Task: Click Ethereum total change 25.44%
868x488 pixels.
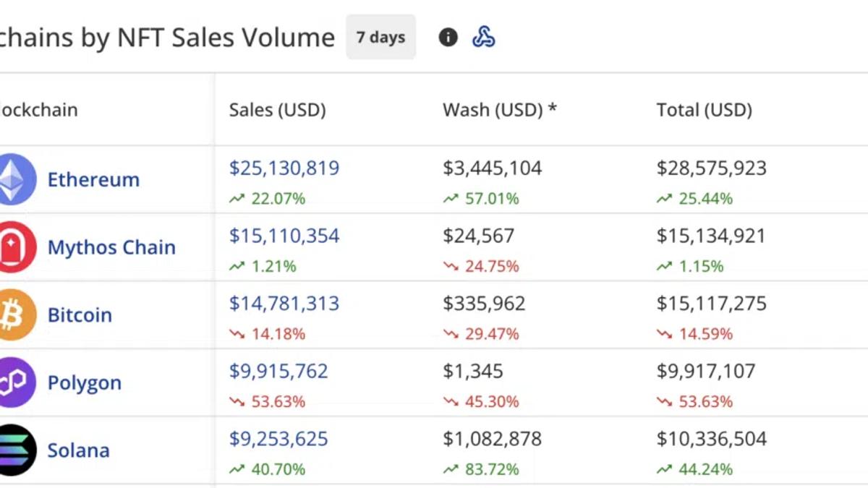Action: pyautogui.click(x=695, y=198)
